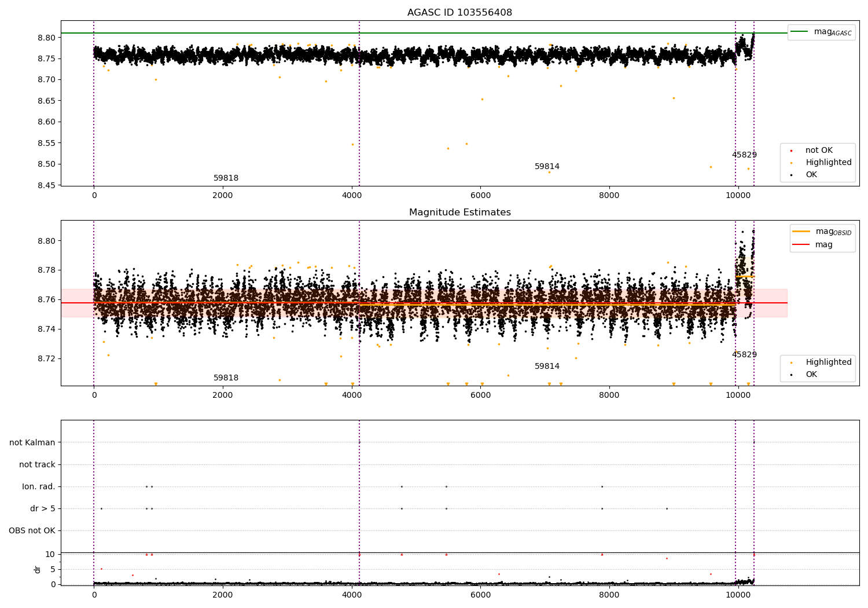
Task: Click the 'OBS not OK' axis label
Action: (x=32, y=530)
